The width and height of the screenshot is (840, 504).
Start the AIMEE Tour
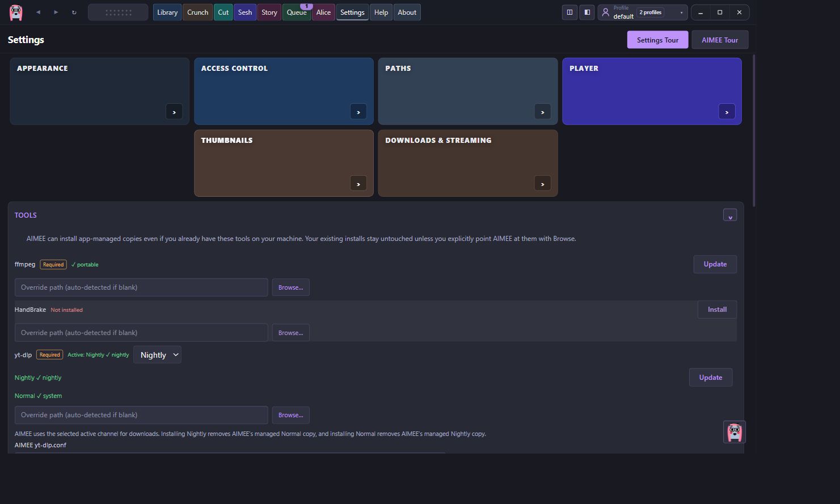tap(720, 40)
